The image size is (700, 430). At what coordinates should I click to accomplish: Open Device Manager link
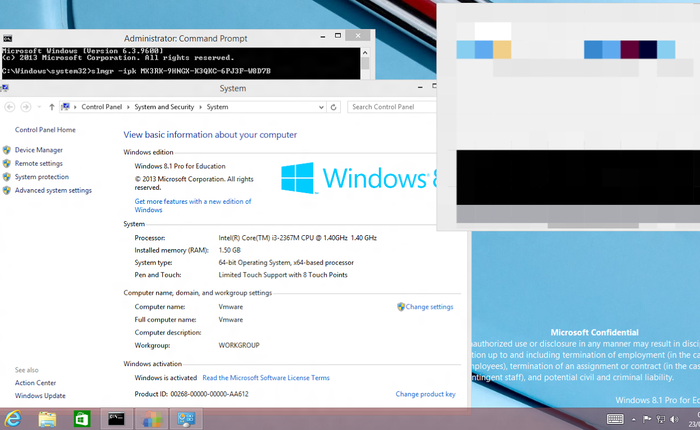click(39, 150)
